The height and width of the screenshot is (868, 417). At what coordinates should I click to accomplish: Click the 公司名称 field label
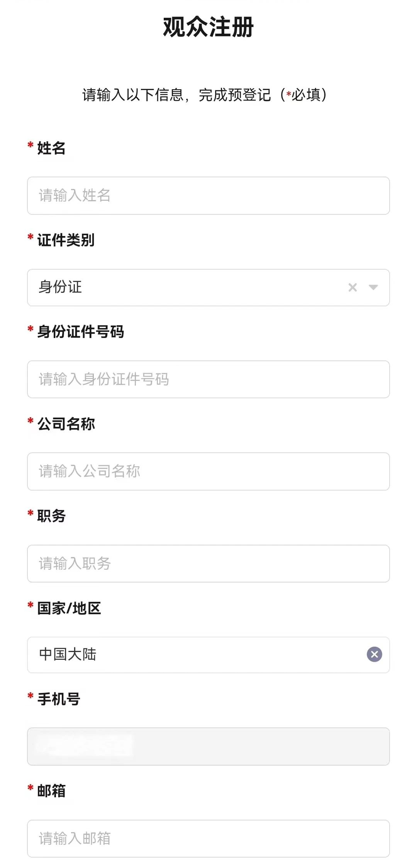66,424
